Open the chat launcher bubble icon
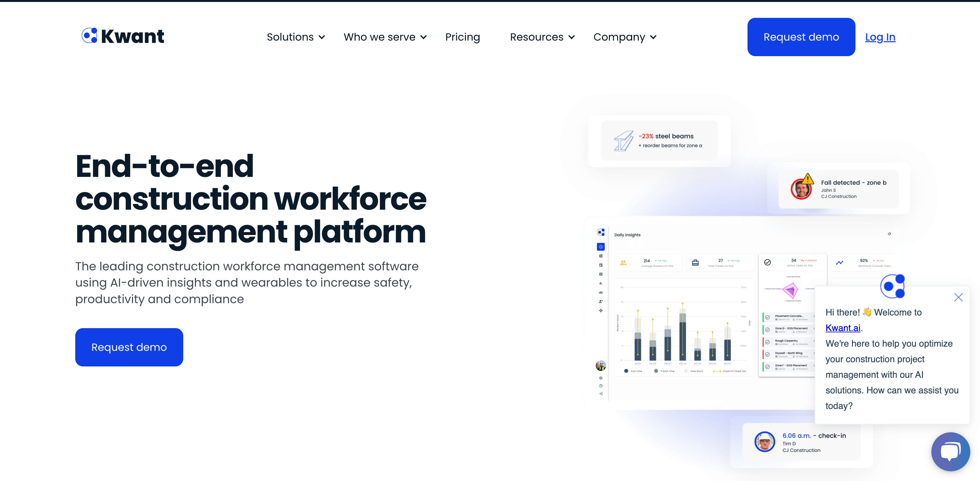 point(950,451)
